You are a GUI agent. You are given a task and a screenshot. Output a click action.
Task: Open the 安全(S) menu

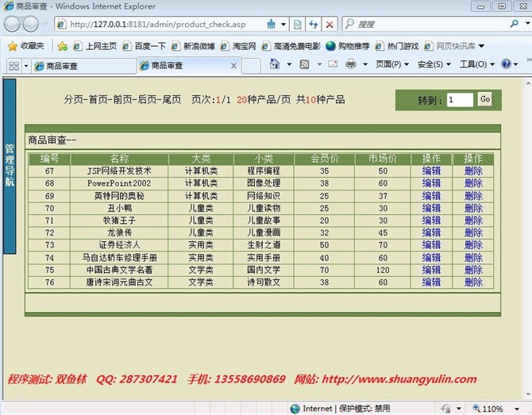pos(434,64)
